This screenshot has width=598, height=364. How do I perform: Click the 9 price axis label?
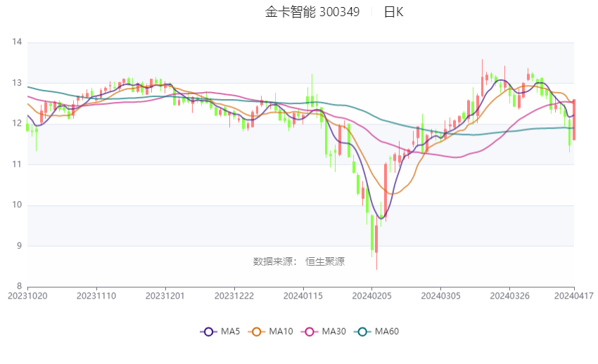click(x=19, y=246)
